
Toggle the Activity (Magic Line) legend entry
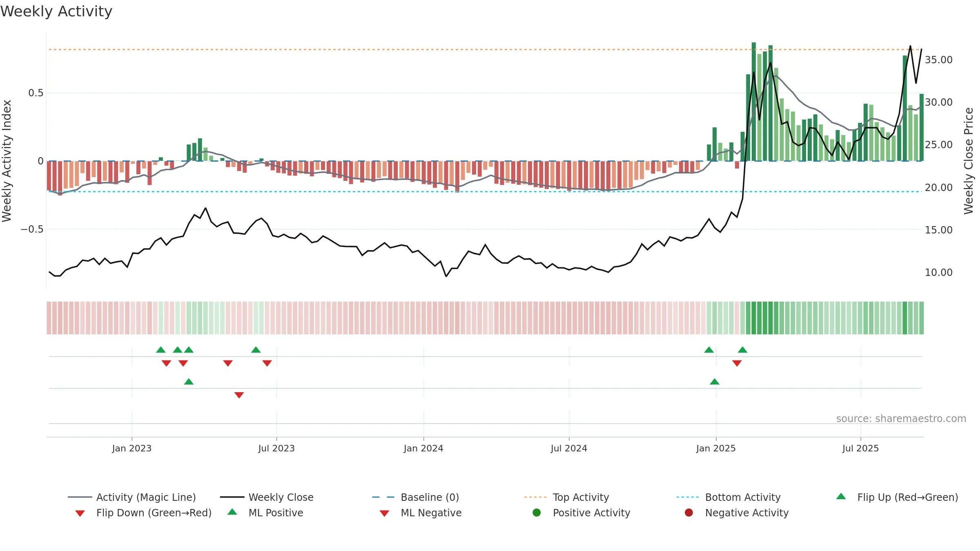[x=132, y=497]
